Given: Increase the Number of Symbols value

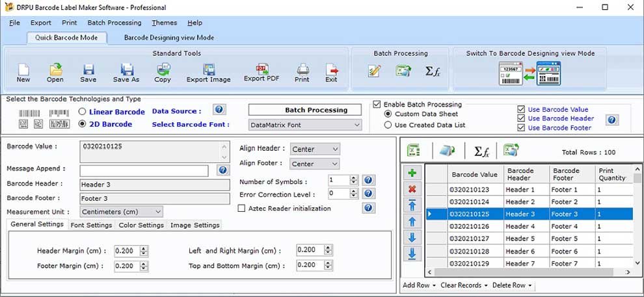Looking at the screenshot, I should coord(354,177).
